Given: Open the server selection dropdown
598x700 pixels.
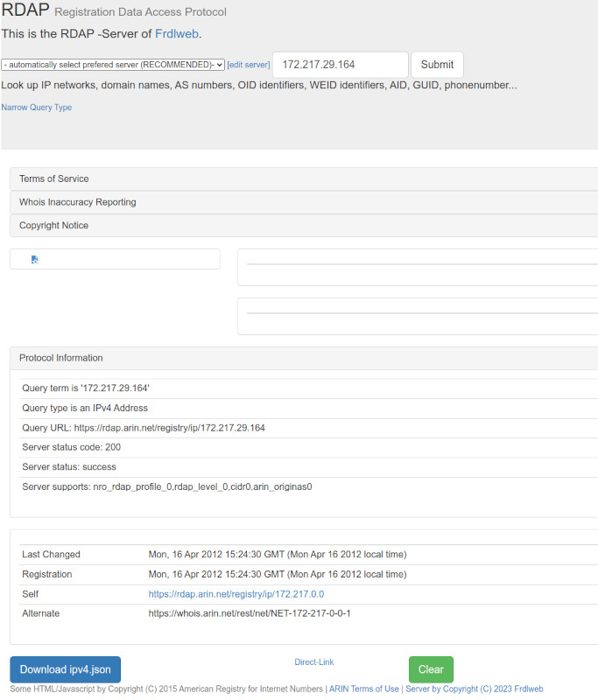Looking at the screenshot, I should (113, 65).
